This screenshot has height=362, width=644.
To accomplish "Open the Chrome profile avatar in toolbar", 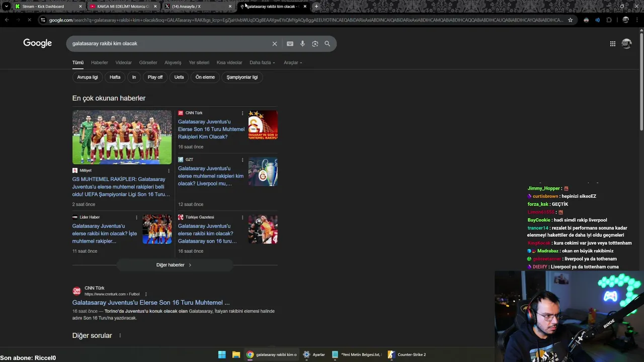I will click(x=625, y=20).
